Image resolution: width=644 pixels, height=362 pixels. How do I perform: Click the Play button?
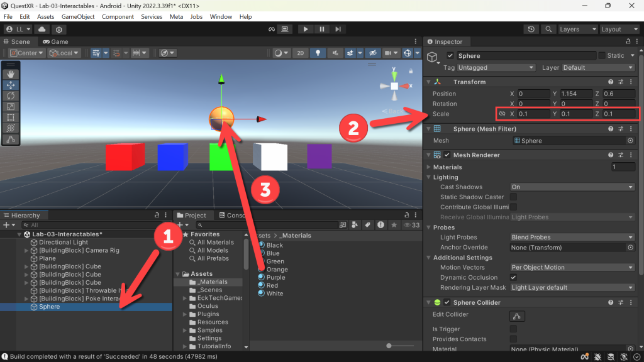point(305,29)
